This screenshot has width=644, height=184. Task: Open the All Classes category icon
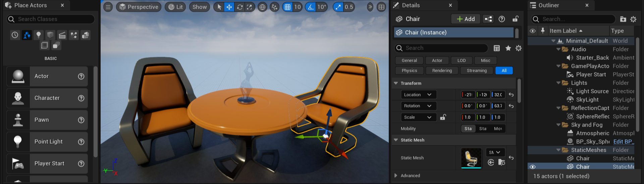[x=56, y=45]
